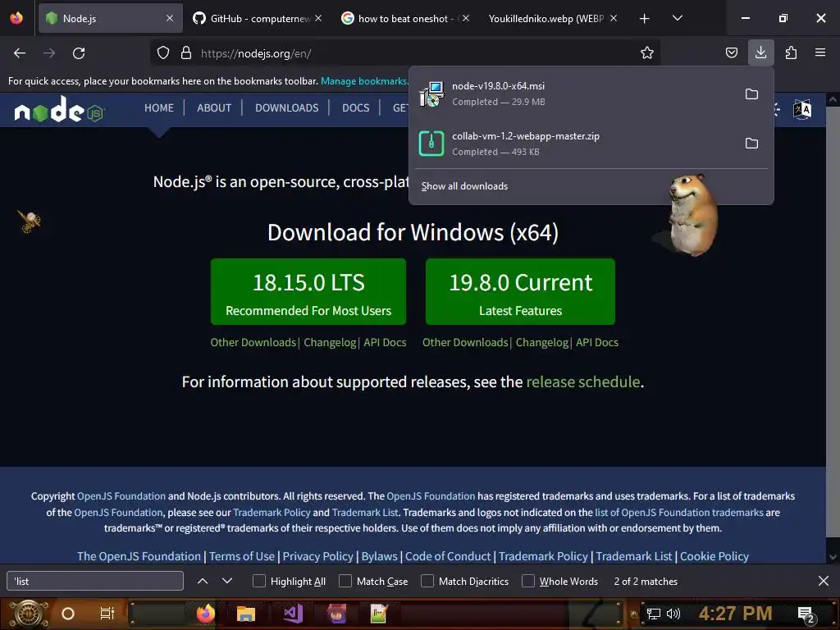Enable the Match Diacritics checkbox

click(x=427, y=581)
